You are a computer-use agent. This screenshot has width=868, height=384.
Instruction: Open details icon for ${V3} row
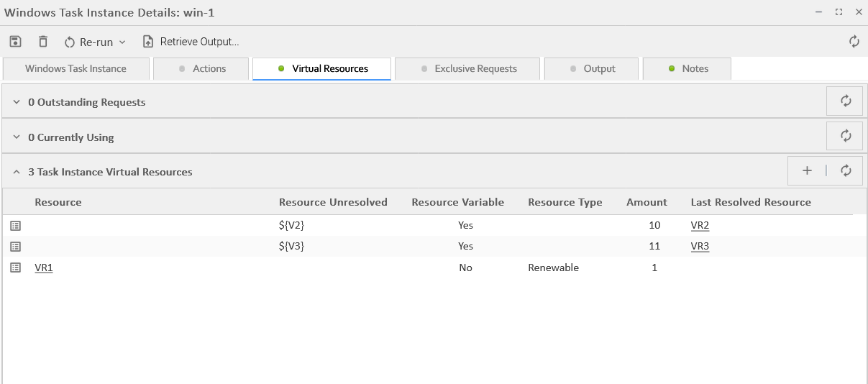click(x=16, y=247)
